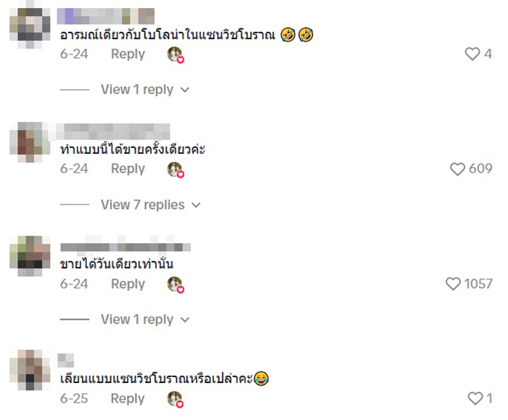The height and width of the screenshot is (420, 508).
Task: Reply to the first comment with laughing emojis
Action: pyautogui.click(x=128, y=54)
